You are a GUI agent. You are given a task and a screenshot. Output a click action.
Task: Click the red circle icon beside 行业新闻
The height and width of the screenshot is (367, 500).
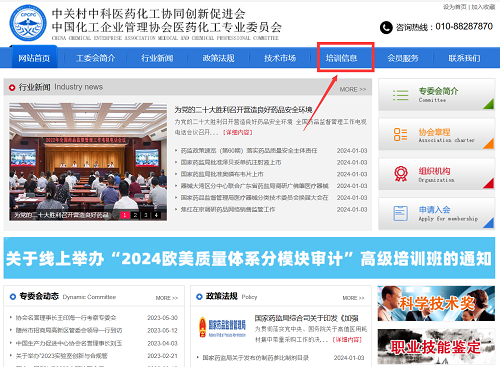click(12, 88)
